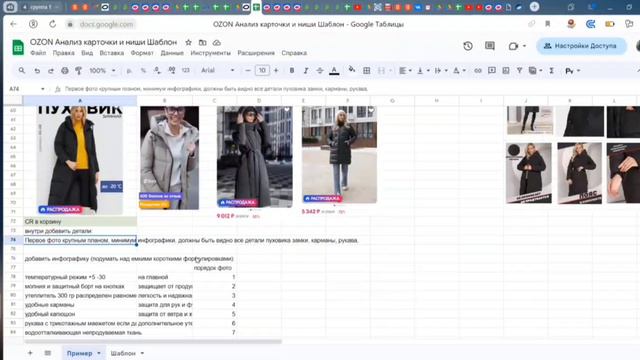
Task: Redo the last action
Action: (x=51, y=71)
